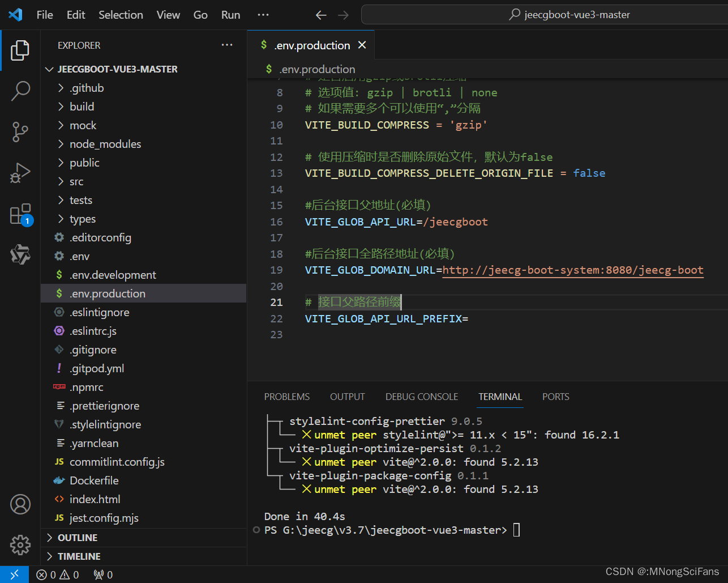This screenshot has height=583, width=728.
Task: Expand the tests folder
Action: (x=144, y=200)
